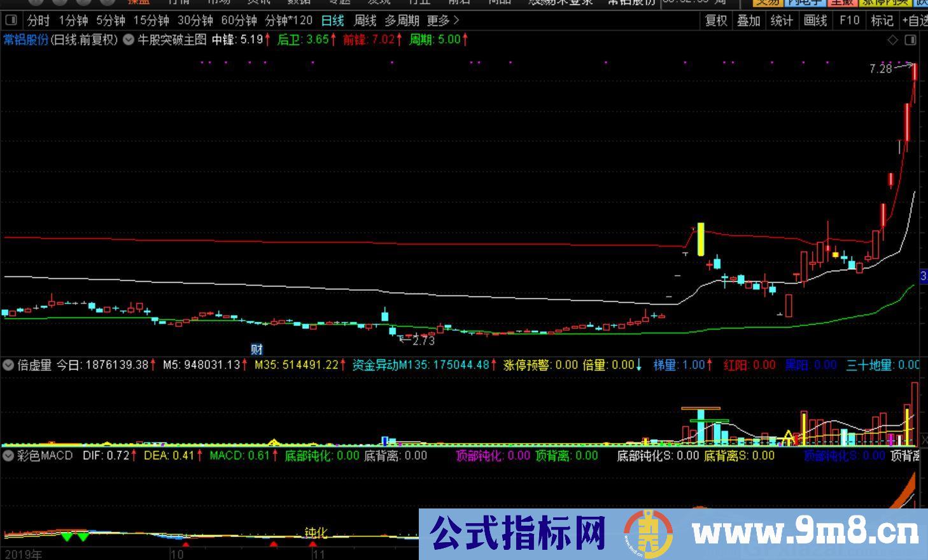Click the 倍虚量 indicator name
928x560 pixels.
34,365
